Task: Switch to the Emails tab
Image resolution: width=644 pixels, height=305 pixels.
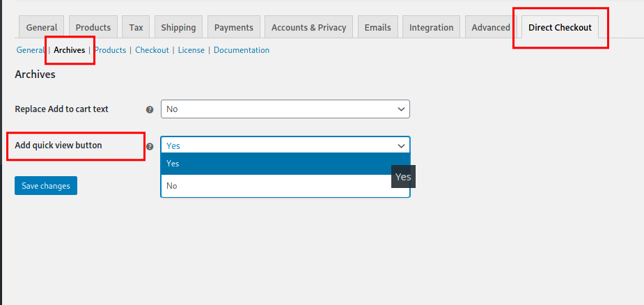Action: tap(377, 27)
